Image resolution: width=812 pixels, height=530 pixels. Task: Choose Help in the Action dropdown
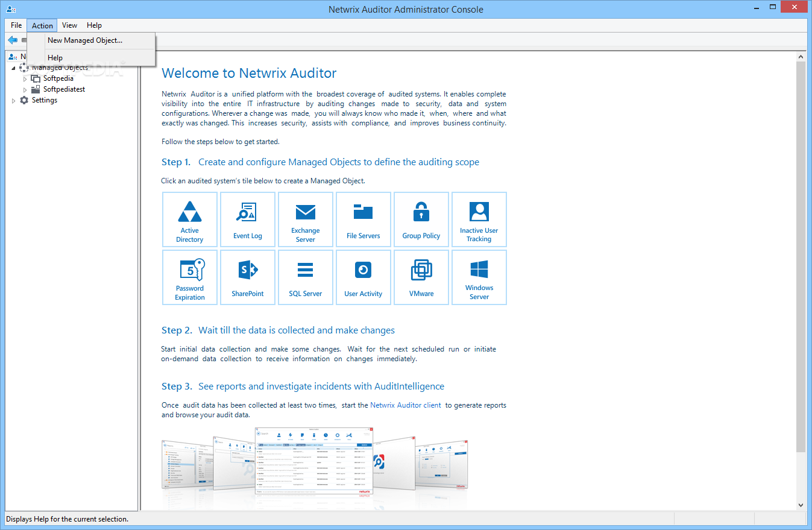coord(92,58)
